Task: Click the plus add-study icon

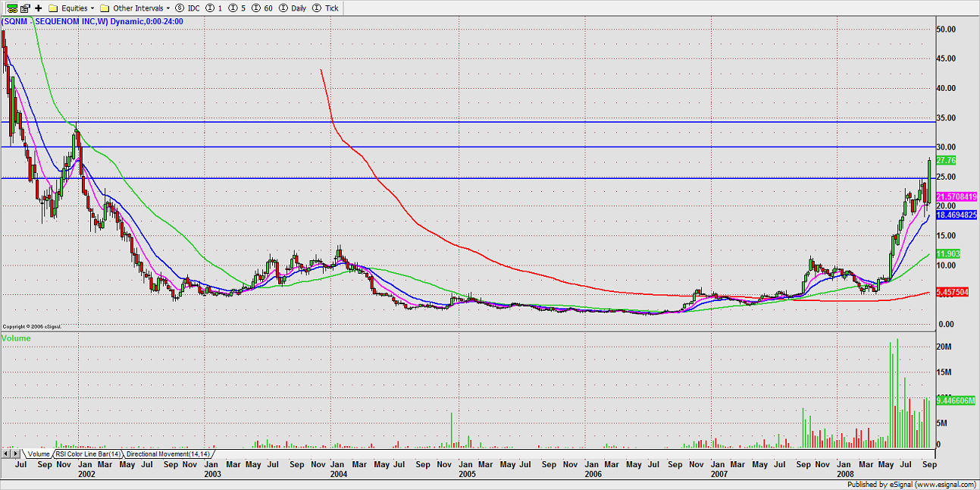Action: [39, 8]
